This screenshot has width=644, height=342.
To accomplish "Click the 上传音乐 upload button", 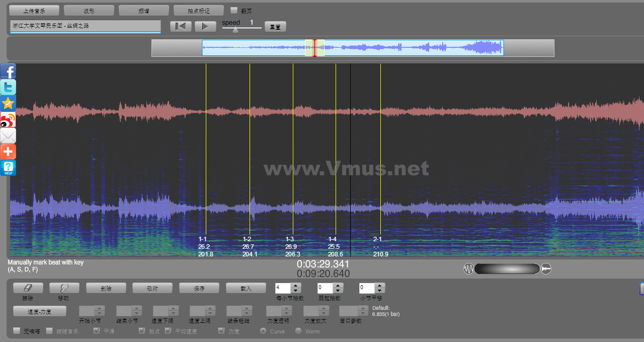I will coord(34,11).
